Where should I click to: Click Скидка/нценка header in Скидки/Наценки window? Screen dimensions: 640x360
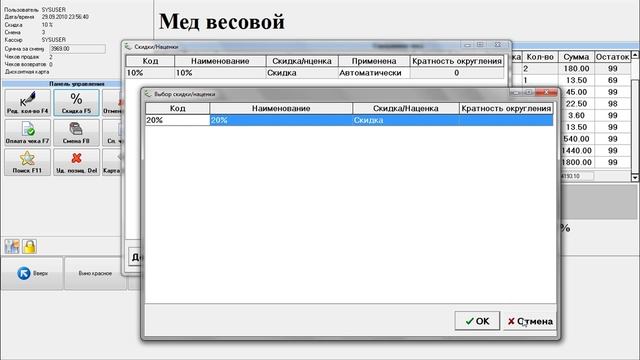[302, 61]
